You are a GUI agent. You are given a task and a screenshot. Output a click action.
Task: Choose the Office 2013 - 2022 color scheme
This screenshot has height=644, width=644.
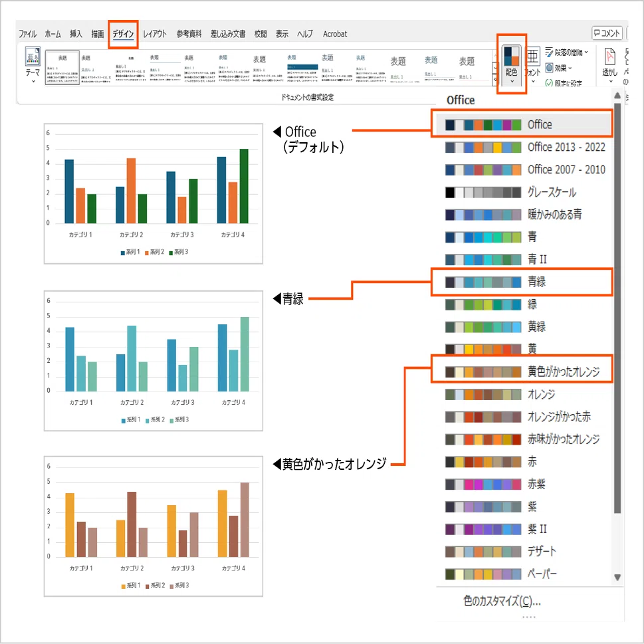click(x=524, y=147)
